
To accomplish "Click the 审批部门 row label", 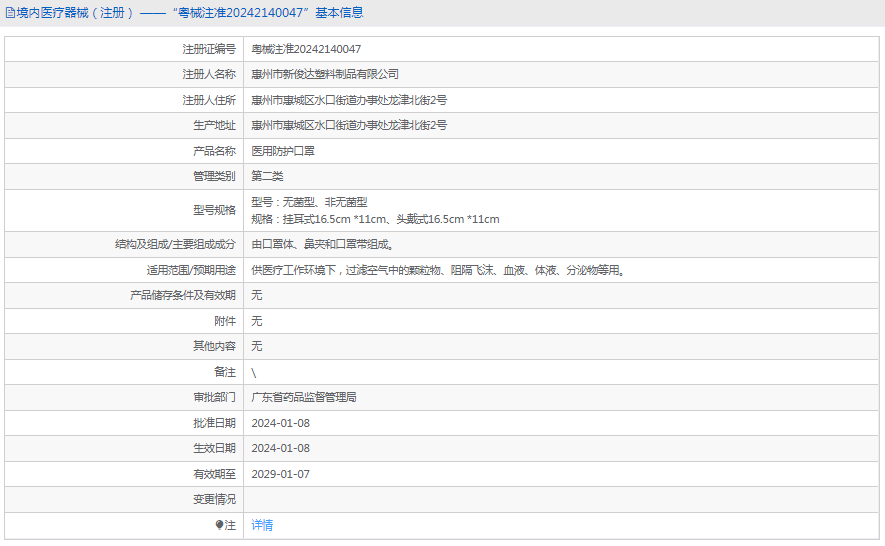I will [x=214, y=398].
